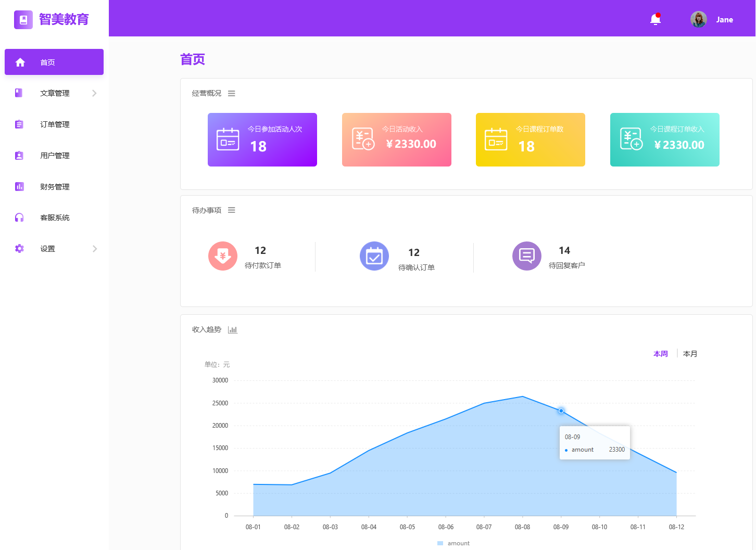Screen dimensions: 756x550
Task: Click the 用户管理 user icon
Action: point(19,155)
